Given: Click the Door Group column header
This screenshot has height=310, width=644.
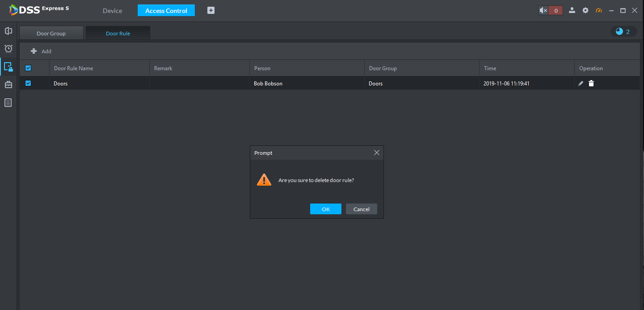Looking at the screenshot, I should pos(422,68).
